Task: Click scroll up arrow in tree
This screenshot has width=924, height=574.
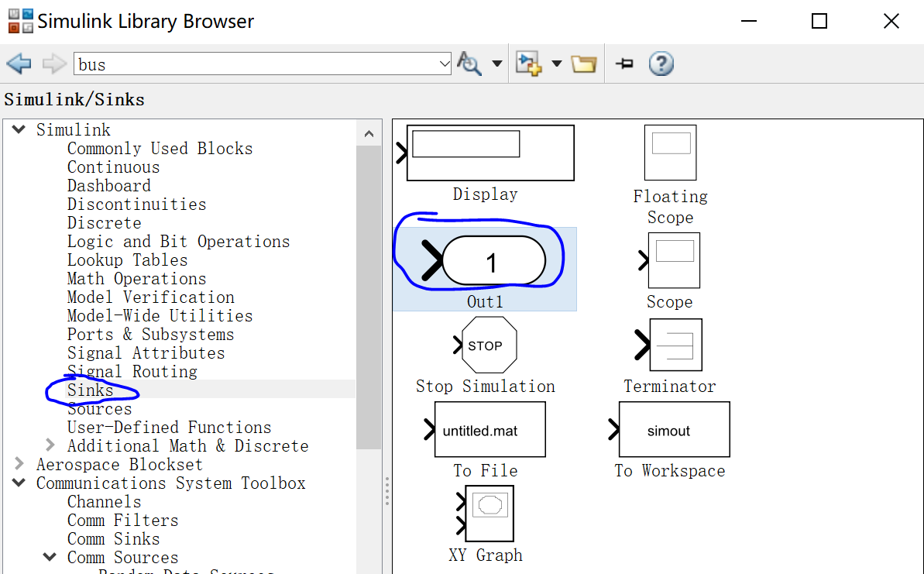Action: 369,134
